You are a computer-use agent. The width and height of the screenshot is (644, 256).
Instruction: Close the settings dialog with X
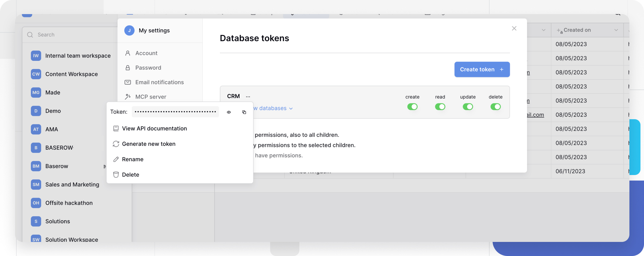pyautogui.click(x=514, y=28)
